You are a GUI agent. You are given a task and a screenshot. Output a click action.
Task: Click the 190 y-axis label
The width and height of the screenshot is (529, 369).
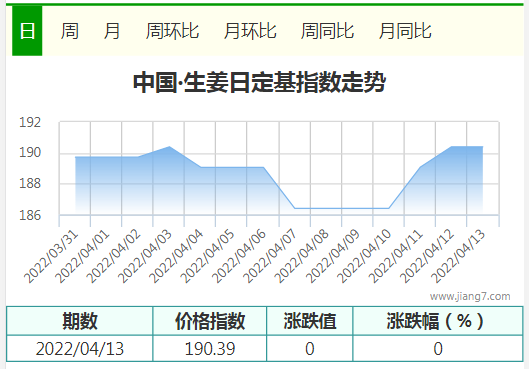pyautogui.click(x=30, y=152)
